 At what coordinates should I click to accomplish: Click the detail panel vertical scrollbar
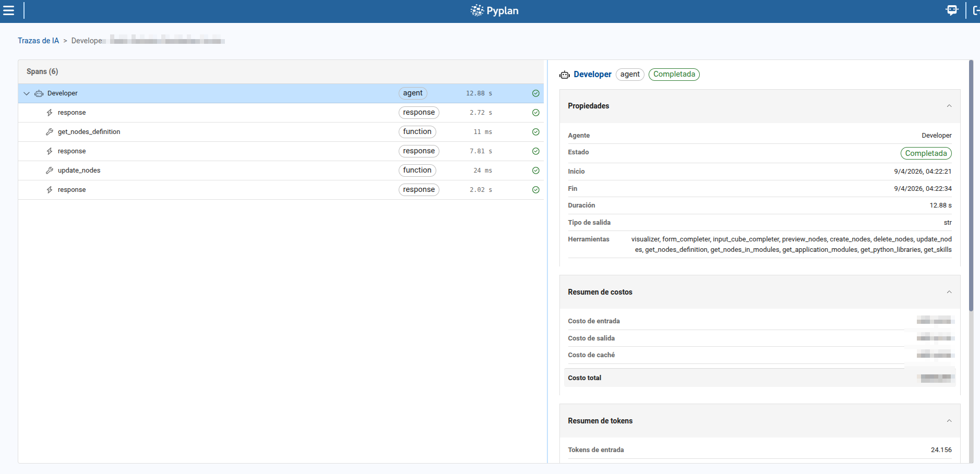pyautogui.click(x=971, y=188)
